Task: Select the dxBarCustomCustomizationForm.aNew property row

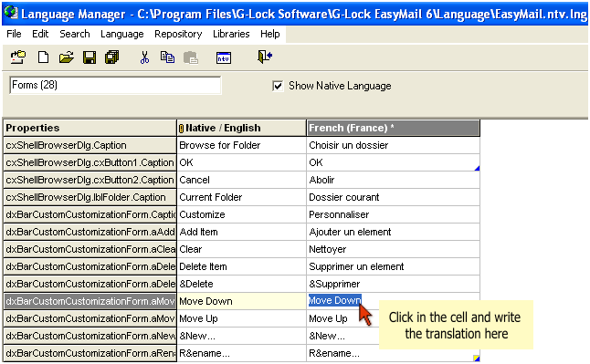Action: tap(90, 336)
